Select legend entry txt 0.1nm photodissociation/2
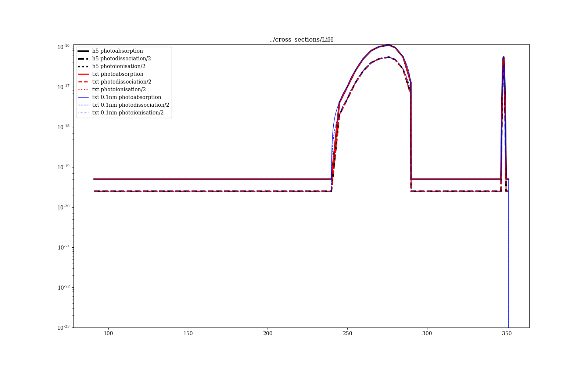588x368 pixels. 123,105
